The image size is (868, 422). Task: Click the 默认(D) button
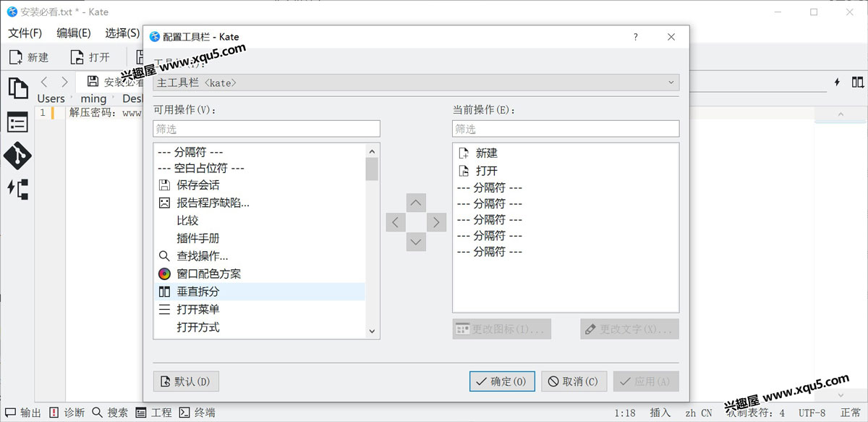186,381
